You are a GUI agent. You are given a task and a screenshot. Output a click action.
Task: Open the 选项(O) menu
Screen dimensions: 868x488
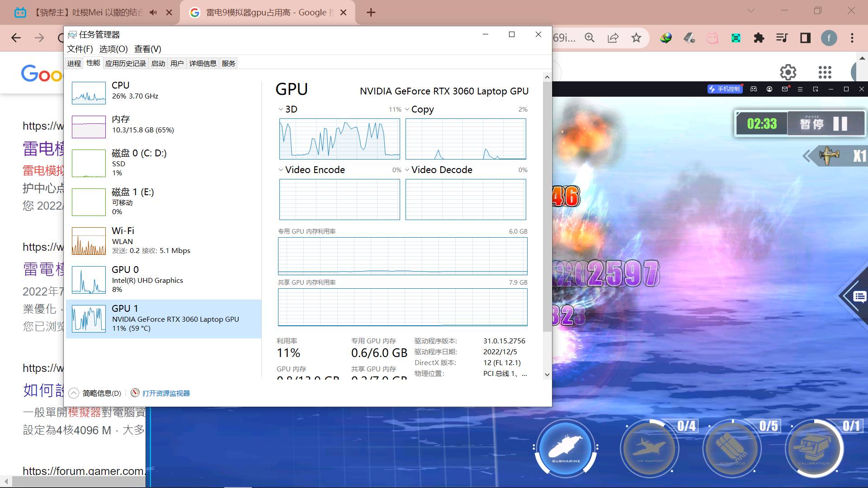point(113,49)
